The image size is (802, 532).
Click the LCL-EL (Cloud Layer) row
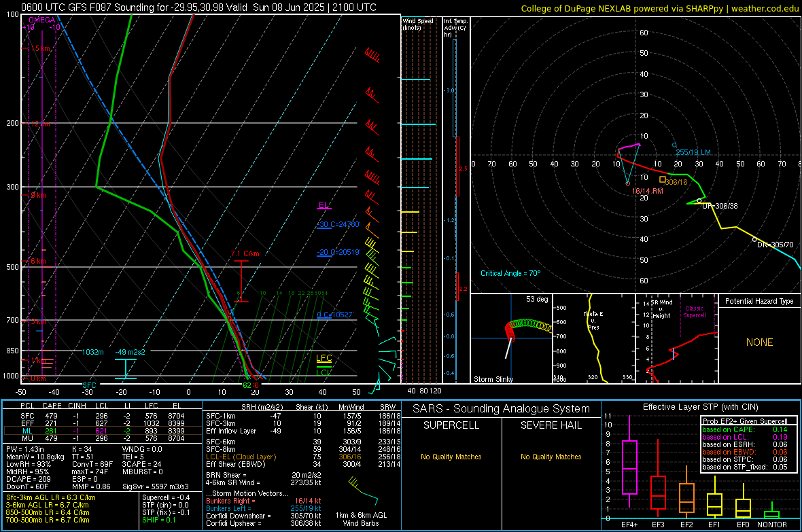click(303, 457)
